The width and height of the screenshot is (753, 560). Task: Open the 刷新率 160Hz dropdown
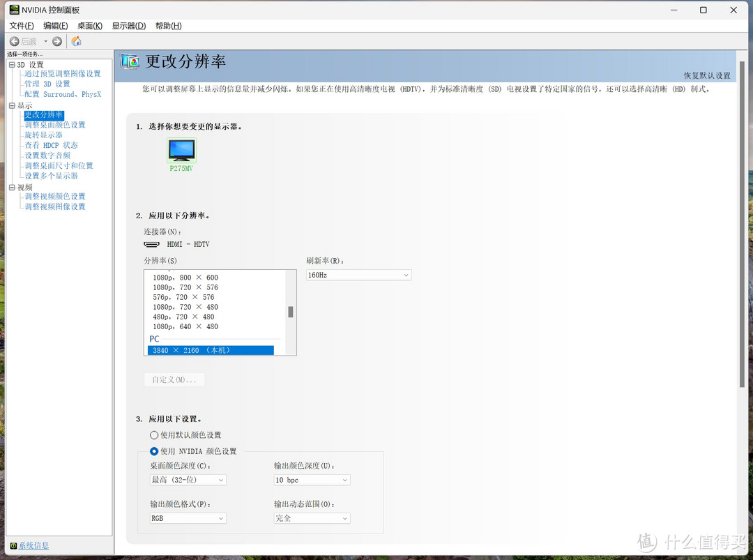coord(359,275)
